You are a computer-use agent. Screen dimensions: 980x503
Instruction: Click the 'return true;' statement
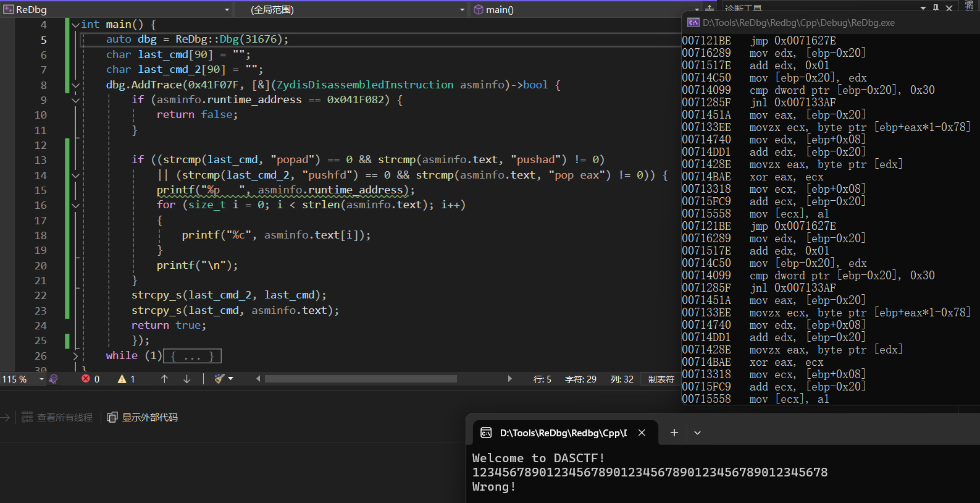coord(169,326)
